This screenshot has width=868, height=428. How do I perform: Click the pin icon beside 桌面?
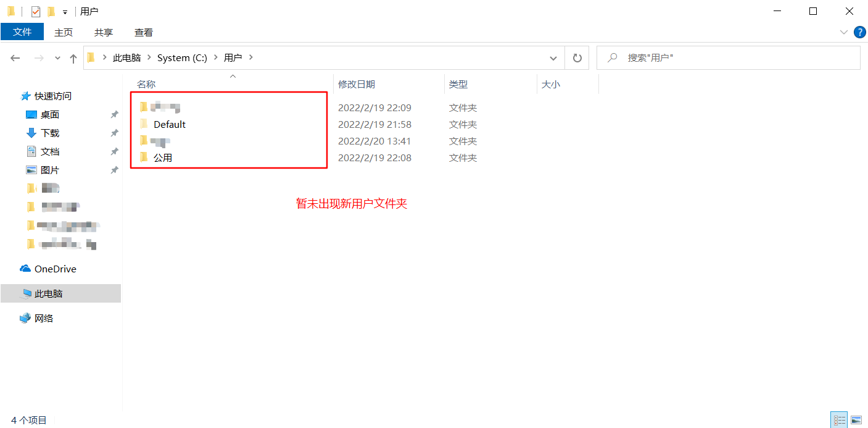pos(114,114)
